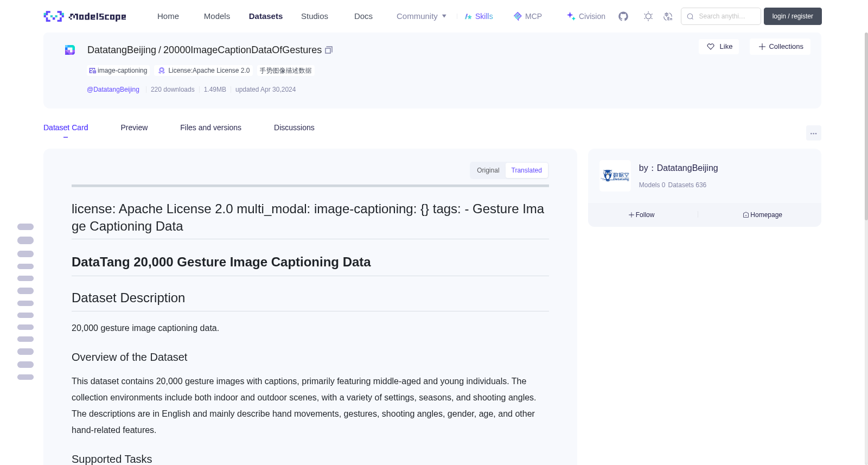
Task: Switch to Files and versions tab
Action: tap(210, 128)
